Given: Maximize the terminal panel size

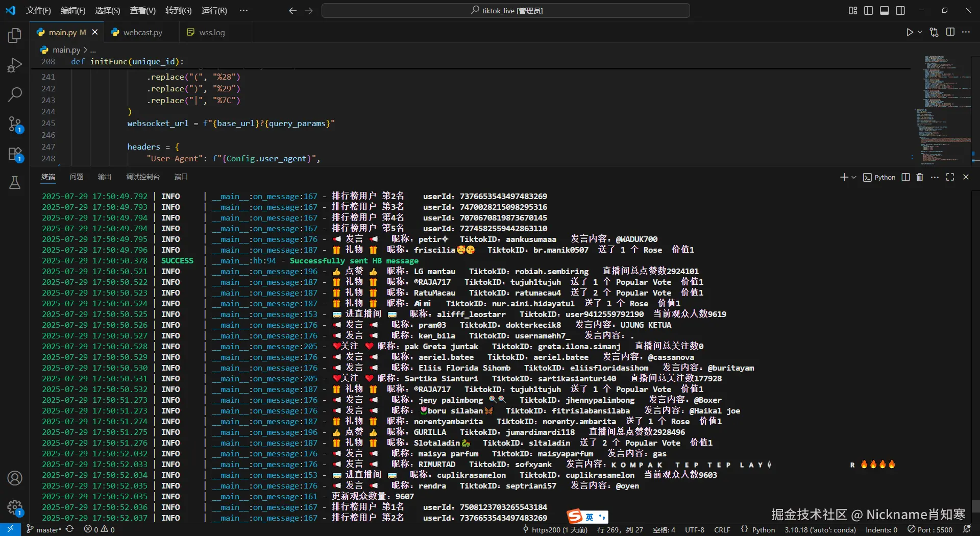Looking at the screenshot, I should pyautogui.click(x=950, y=177).
